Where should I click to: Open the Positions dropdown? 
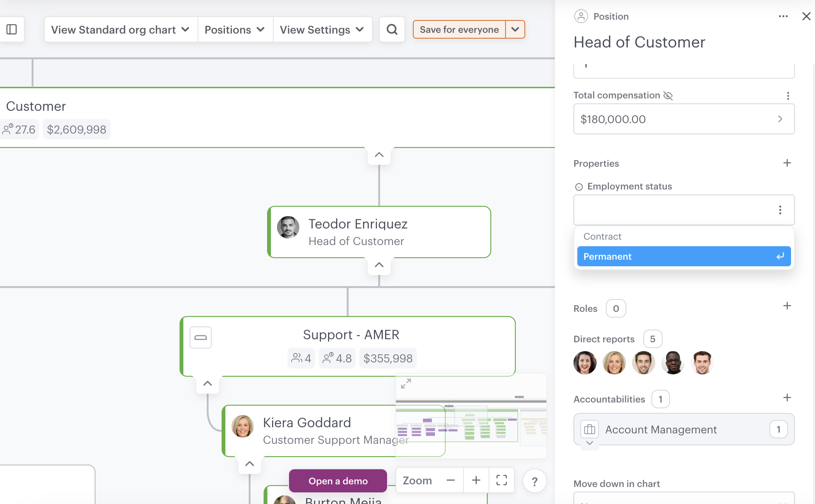235,30
